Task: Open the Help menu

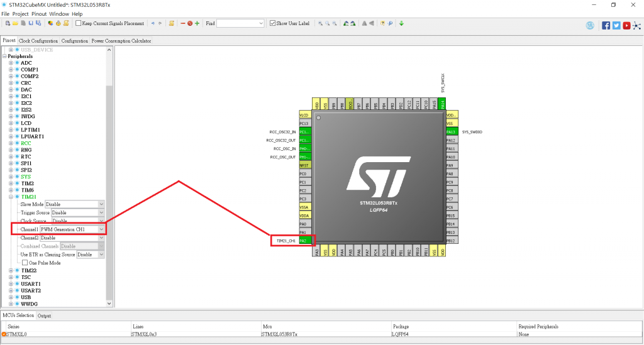Action: click(x=77, y=14)
